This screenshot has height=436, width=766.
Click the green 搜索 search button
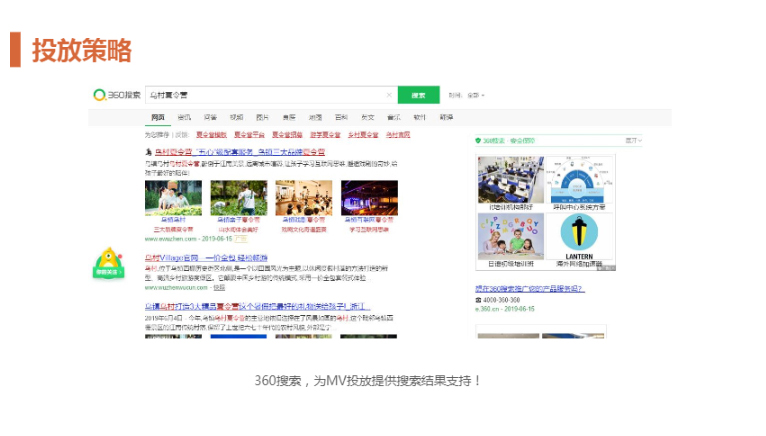(x=418, y=95)
